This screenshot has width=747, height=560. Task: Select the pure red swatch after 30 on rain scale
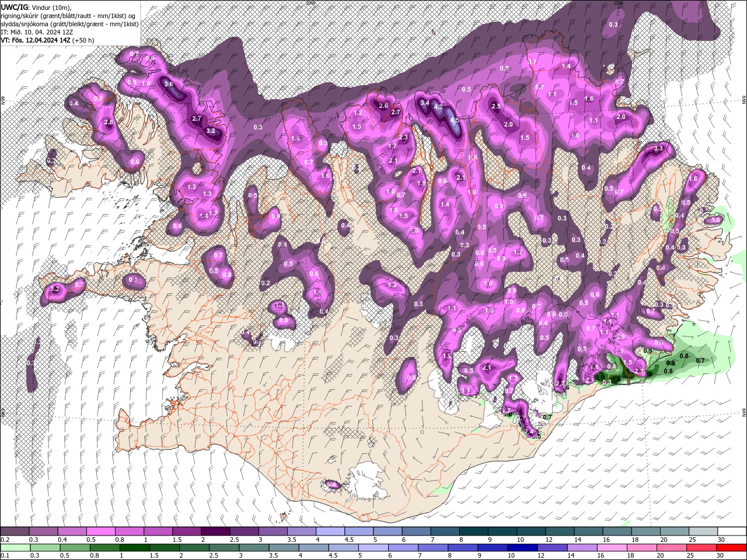pos(731,548)
